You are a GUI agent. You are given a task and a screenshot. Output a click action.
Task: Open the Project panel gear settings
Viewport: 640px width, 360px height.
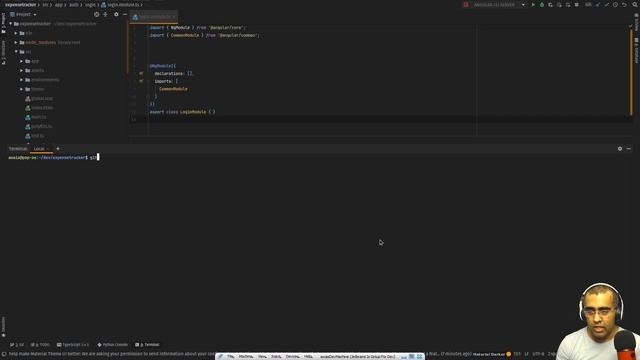coord(116,14)
